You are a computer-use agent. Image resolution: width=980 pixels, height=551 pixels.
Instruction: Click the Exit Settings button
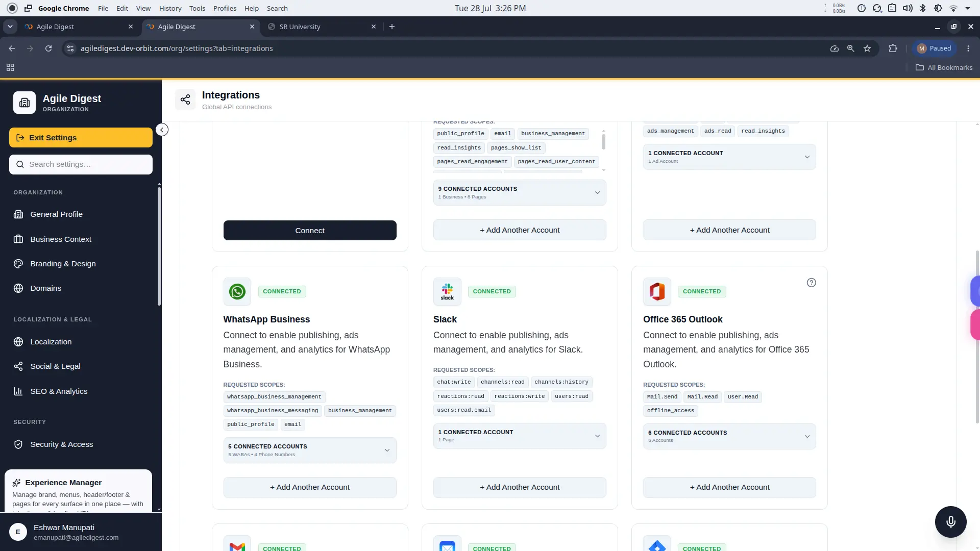[x=81, y=138]
